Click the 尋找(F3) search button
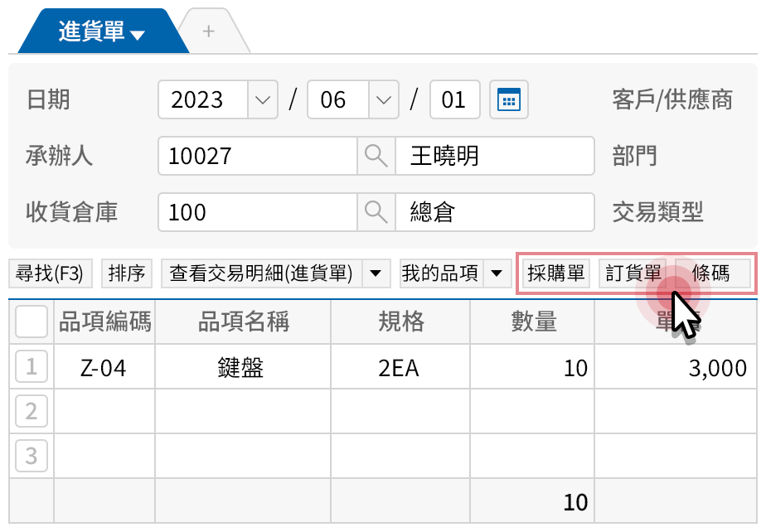Viewport: 766px width, 532px height. (x=50, y=273)
